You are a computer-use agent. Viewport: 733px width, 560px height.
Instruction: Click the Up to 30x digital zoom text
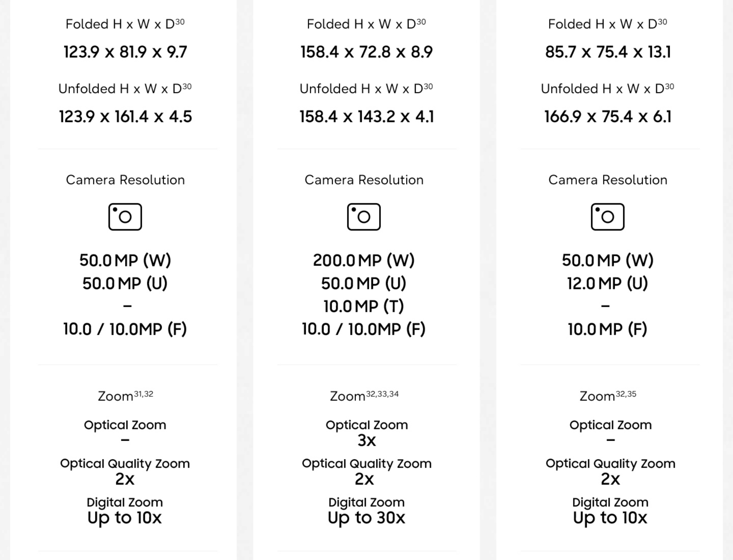point(366,518)
